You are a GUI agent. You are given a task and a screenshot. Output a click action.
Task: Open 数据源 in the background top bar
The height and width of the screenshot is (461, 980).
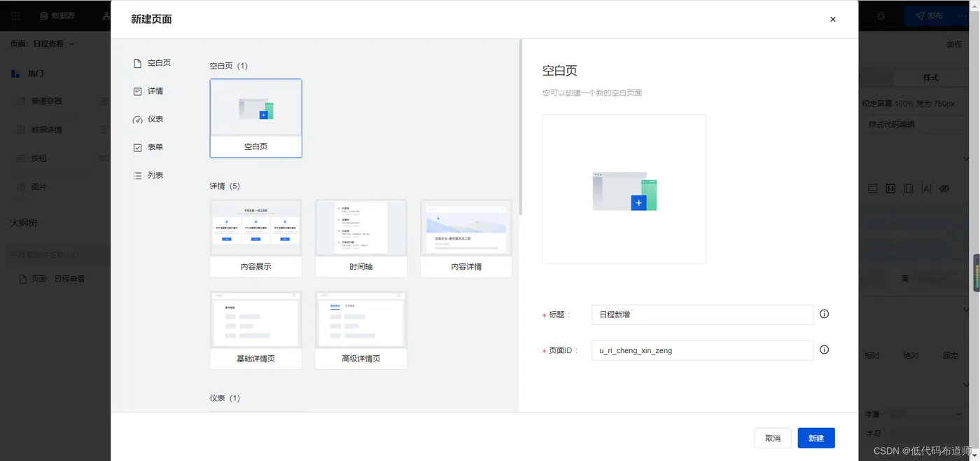(57, 15)
